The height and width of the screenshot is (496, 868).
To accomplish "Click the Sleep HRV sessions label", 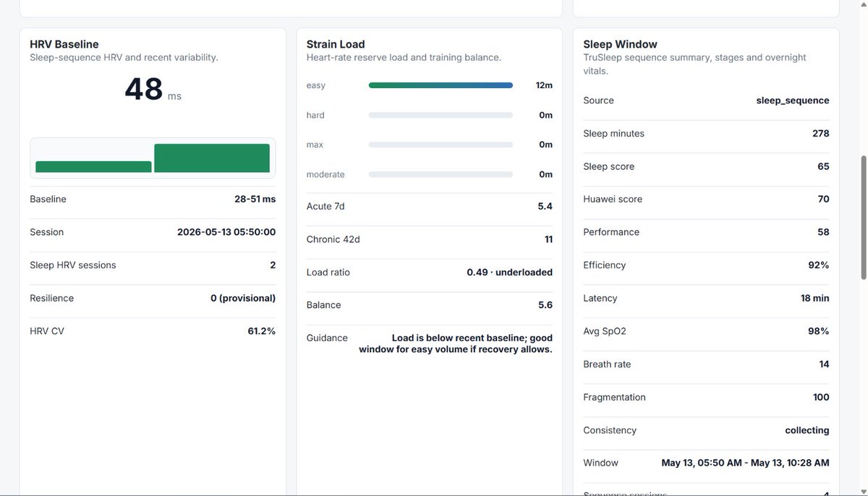I will (x=73, y=265).
